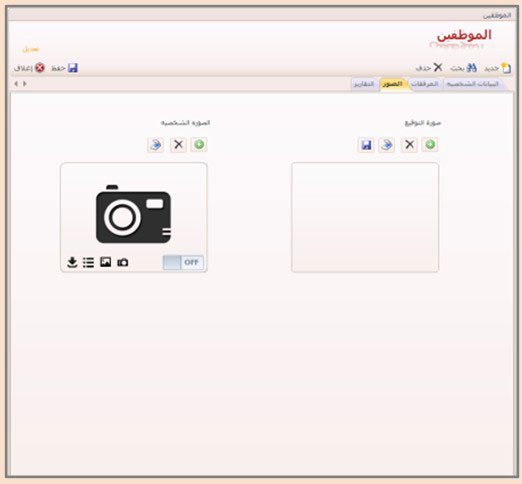The image size is (522, 484).
Task: Click the حفظ save button
Action: [x=65, y=68]
